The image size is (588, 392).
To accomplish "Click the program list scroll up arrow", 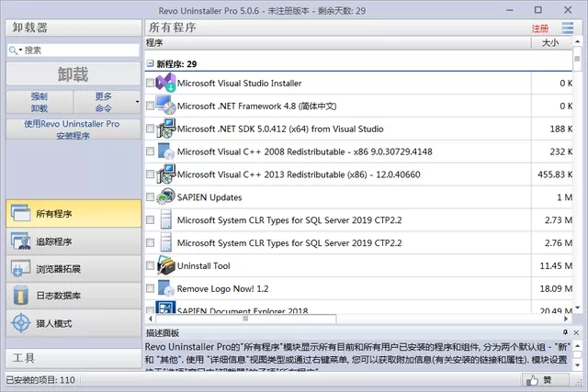I will (578, 41).
